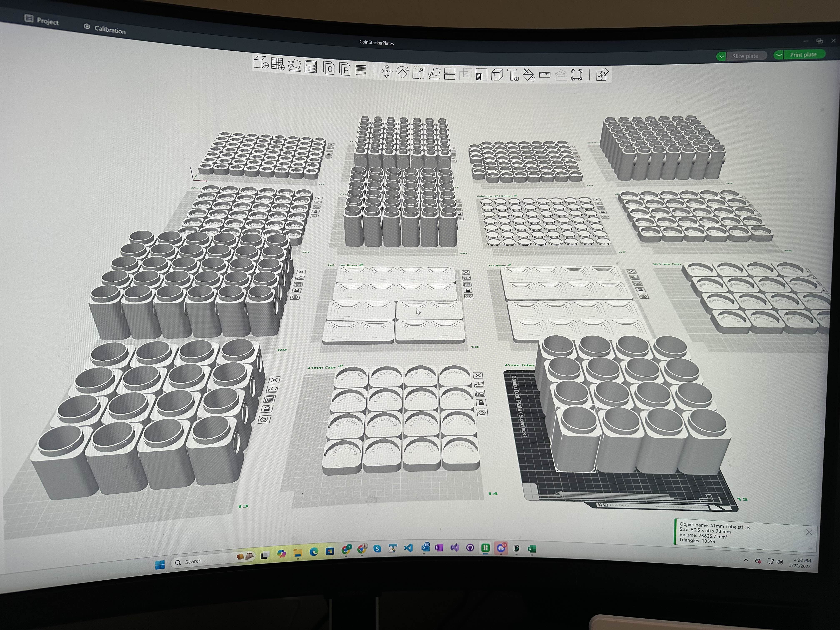Open plate settings for plate 13
The image size is (840, 630).
tap(264, 419)
